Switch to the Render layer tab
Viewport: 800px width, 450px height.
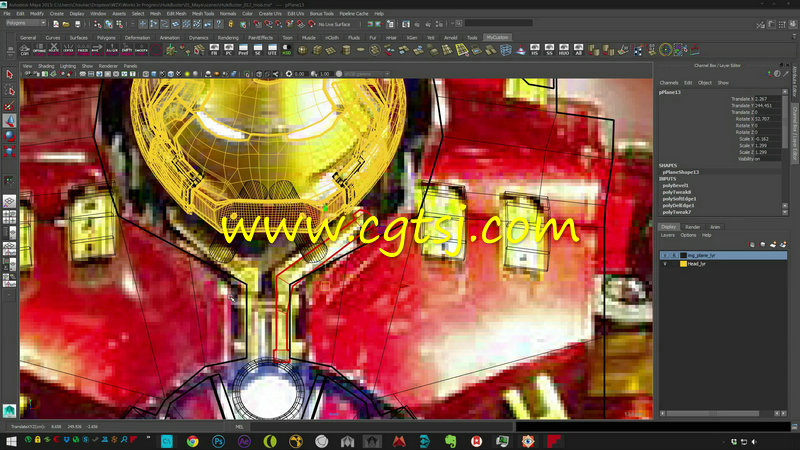(x=692, y=227)
